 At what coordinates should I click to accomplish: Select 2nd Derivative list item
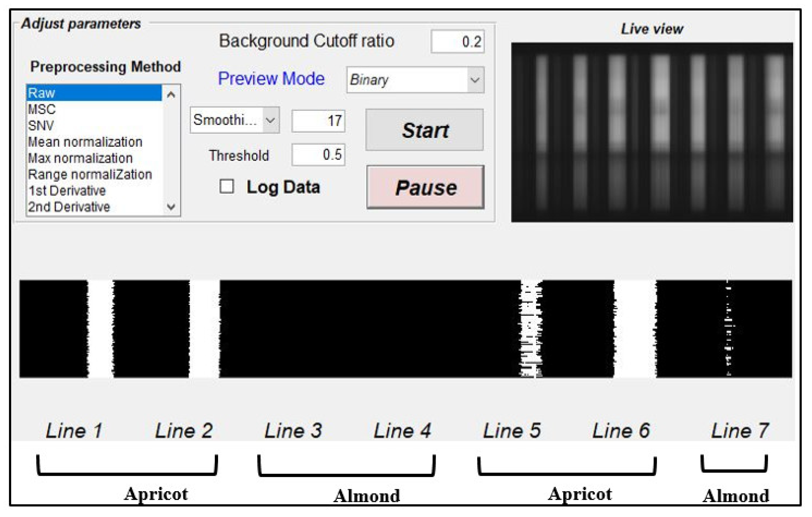tap(94, 207)
